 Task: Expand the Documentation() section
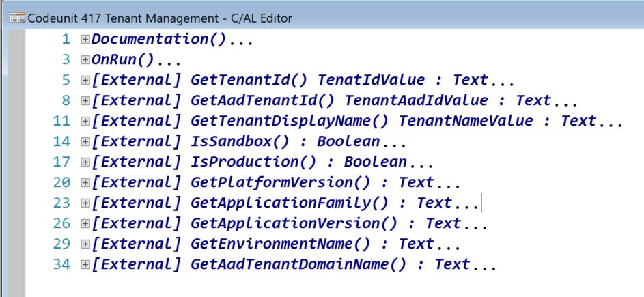click(x=85, y=40)
